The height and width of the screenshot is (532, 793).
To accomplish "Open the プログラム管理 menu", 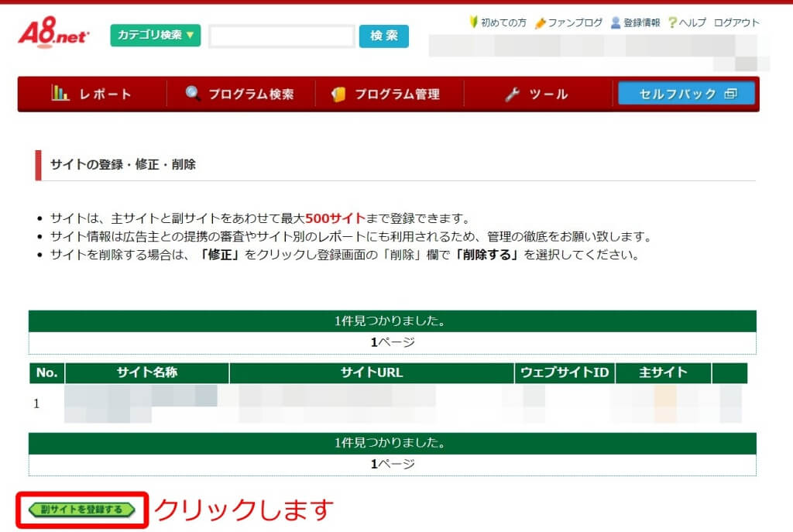I will pyautogui.click(x=390, y=94).
